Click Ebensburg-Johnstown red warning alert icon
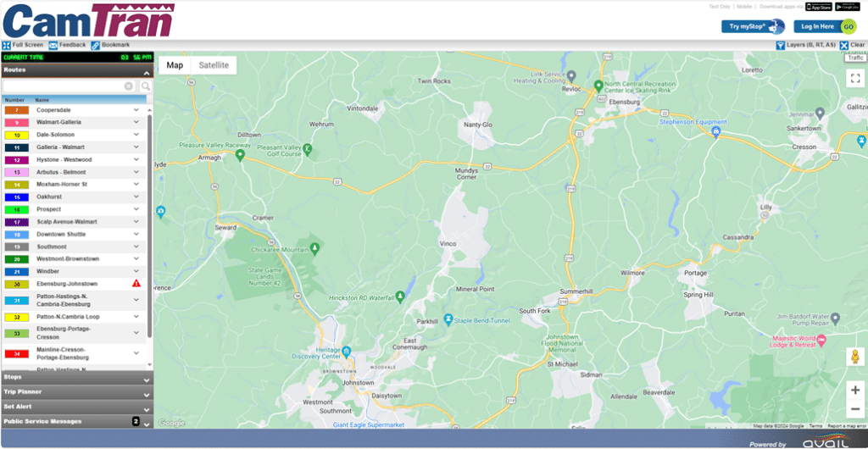 click(136, 283)
